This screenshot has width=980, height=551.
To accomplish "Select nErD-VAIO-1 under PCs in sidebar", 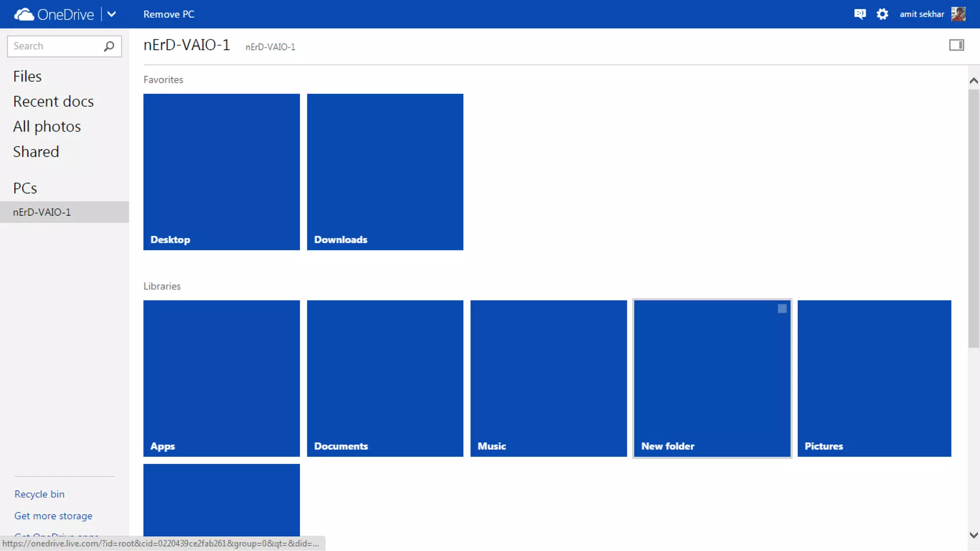I will tap(65, 212).
